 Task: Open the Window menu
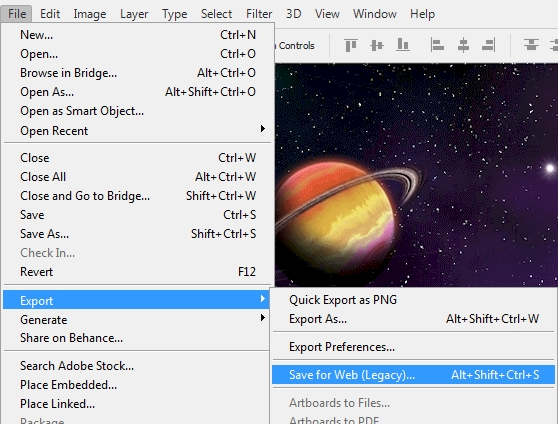click(374, 14)
